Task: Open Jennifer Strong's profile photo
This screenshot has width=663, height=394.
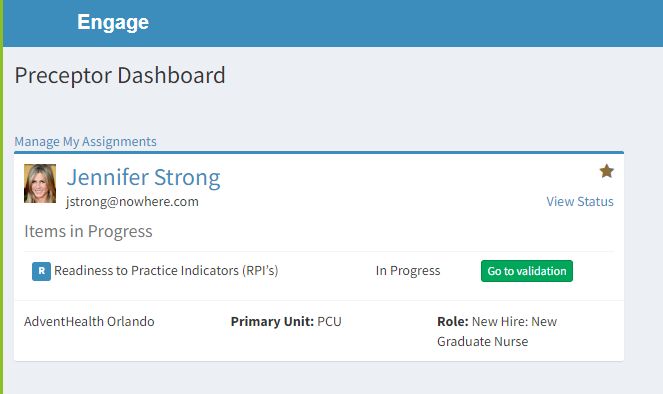Action: tap(40, 183)
